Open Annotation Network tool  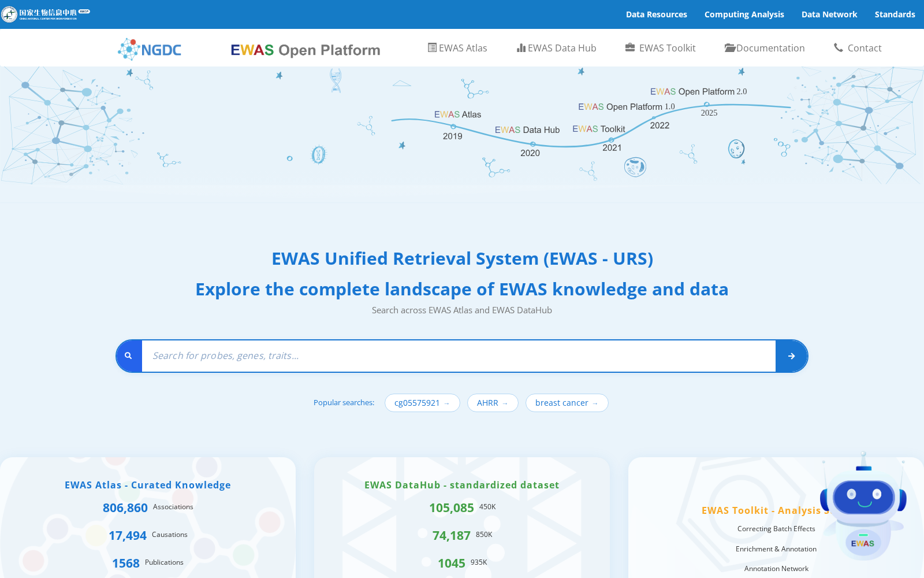click(776, 569)
